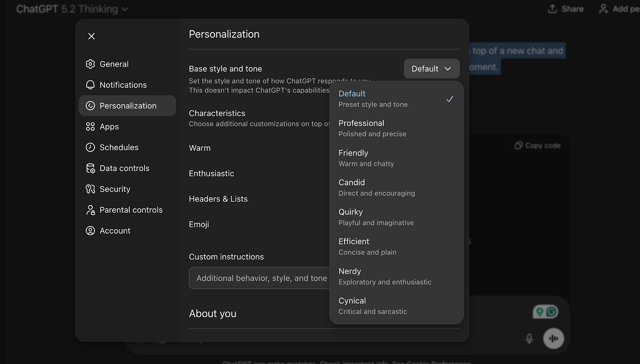Click the Notifications bell icon
The image size is (640, 364).
[x=90, y=85]
